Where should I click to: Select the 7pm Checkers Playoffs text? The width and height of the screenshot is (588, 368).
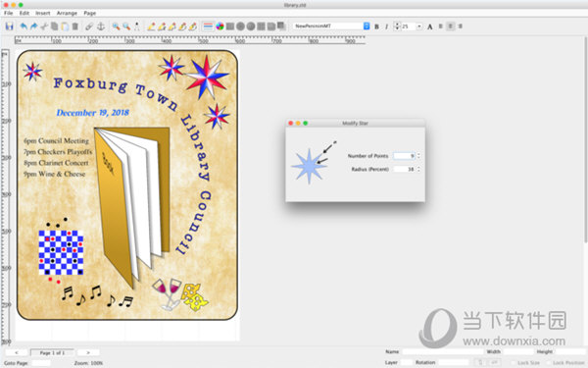[x=58, y=152]
